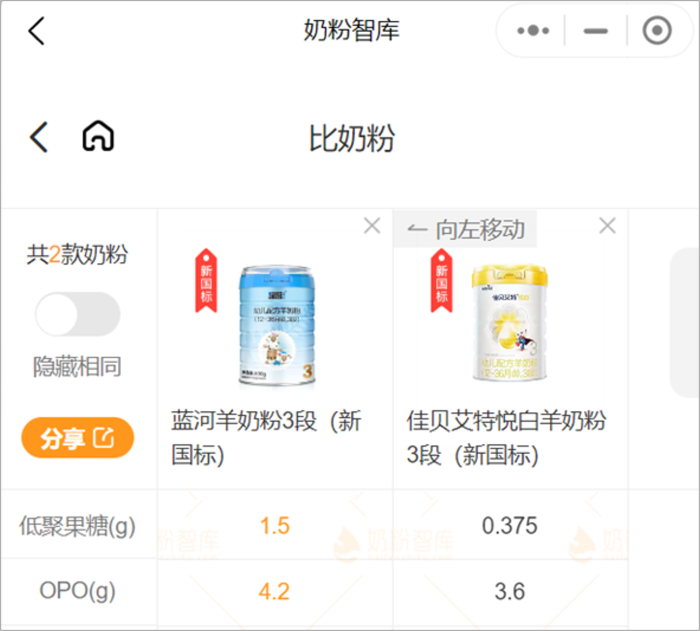
Task: Open the mini-program three-dots menu
Action: point(533,31)
